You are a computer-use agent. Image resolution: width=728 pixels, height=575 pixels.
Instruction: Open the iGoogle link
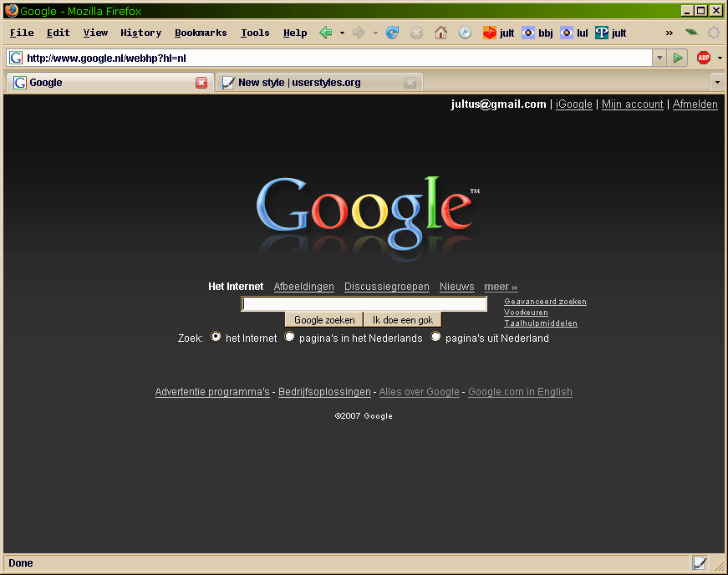[x=574, y=104]
